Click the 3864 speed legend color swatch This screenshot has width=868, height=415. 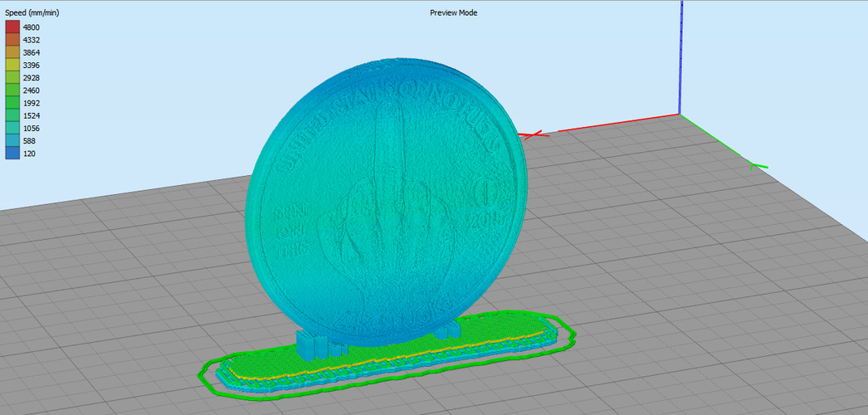(x=12, y=52)
